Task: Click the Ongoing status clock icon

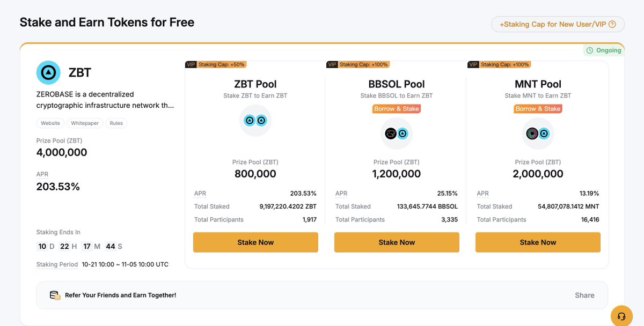Action: coord(590,50)
